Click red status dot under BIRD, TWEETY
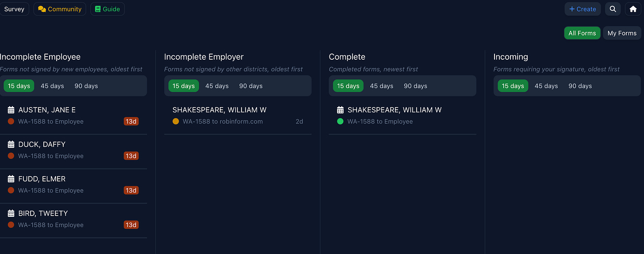Viewport: 644px width, 254px height. pyautogui.click(x=11, y=225)
